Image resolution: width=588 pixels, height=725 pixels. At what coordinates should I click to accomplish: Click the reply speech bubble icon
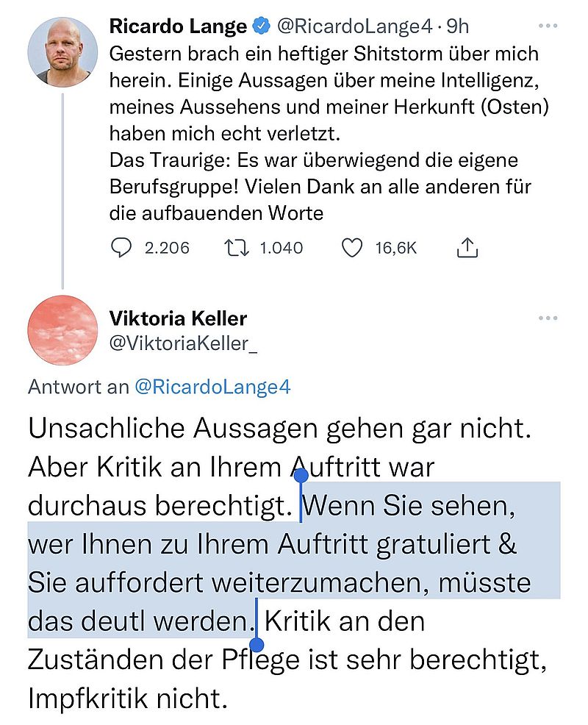(x=121, y=249)
